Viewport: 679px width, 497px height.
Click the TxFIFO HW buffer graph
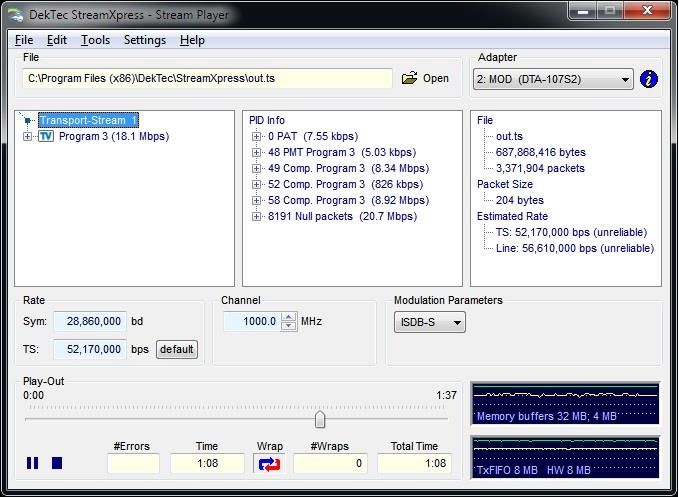click(566, 457)
